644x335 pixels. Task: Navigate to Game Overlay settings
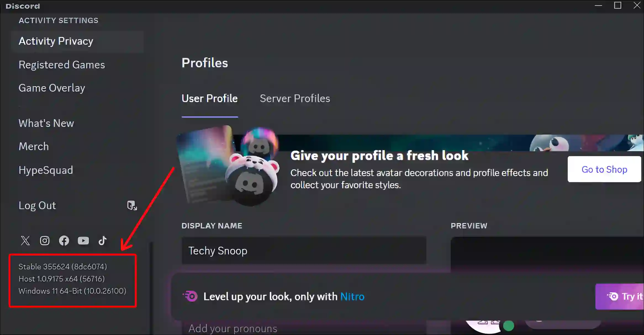pyautogui.click(x=52, y=88)
